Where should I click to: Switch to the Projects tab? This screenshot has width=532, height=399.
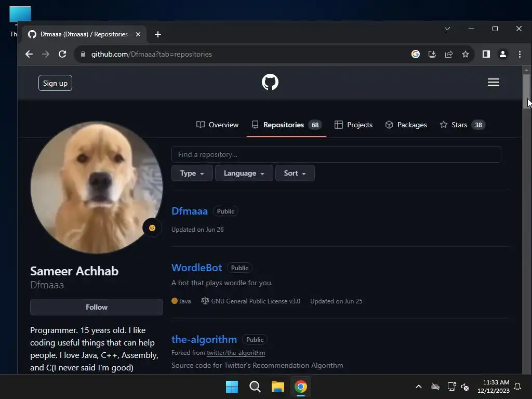(x=353, y=125)
